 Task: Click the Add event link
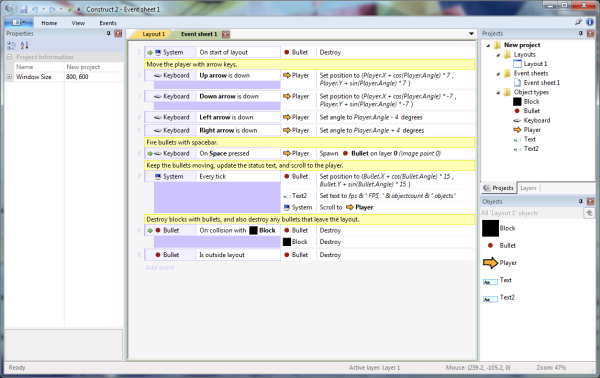(160, 267)
